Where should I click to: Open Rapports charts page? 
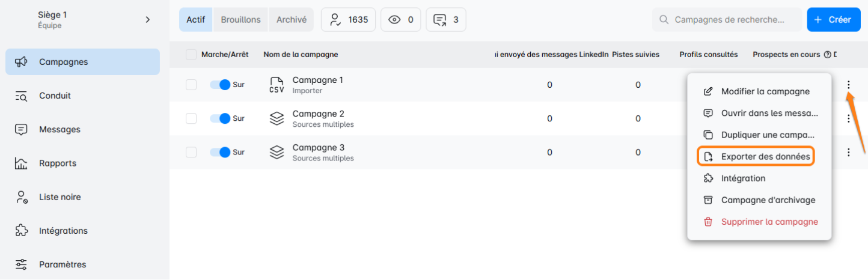[57, 163]
